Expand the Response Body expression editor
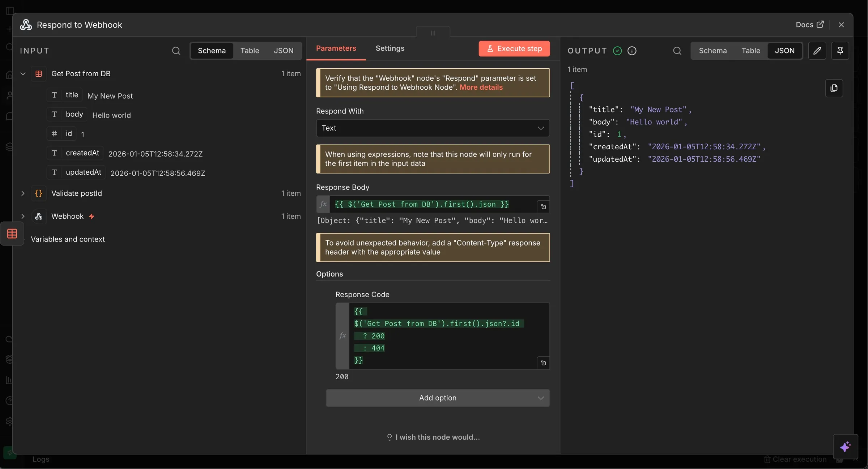The width and height of the screenshot is (868, 469). pyautogui.click(x=543, y=207)
